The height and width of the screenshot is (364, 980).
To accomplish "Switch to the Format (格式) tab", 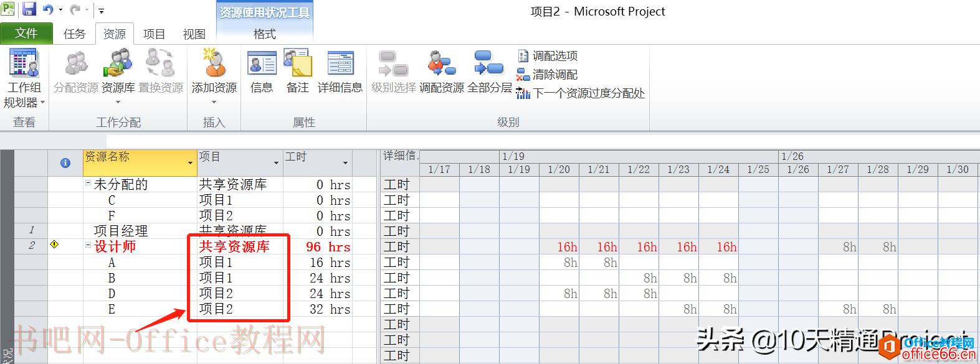I will 265,34.
